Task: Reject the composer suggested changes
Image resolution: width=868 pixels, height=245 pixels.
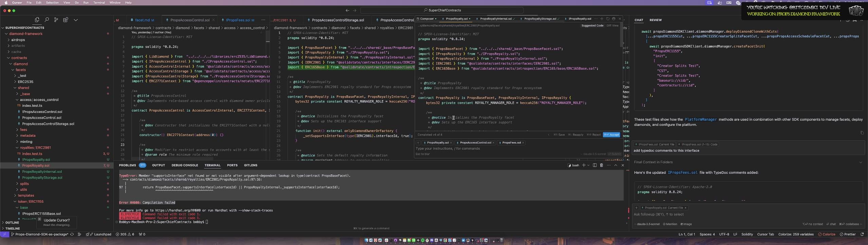Action: 594,135
